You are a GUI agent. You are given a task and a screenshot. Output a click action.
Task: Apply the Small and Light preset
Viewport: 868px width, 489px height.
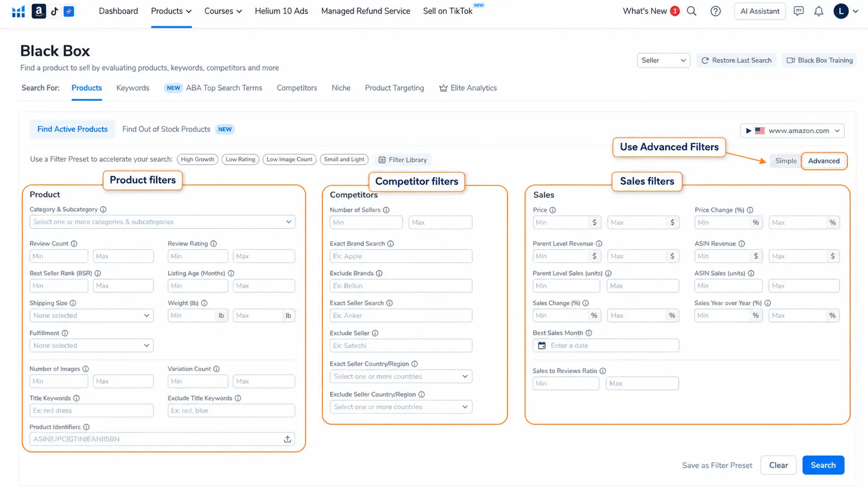344,160
